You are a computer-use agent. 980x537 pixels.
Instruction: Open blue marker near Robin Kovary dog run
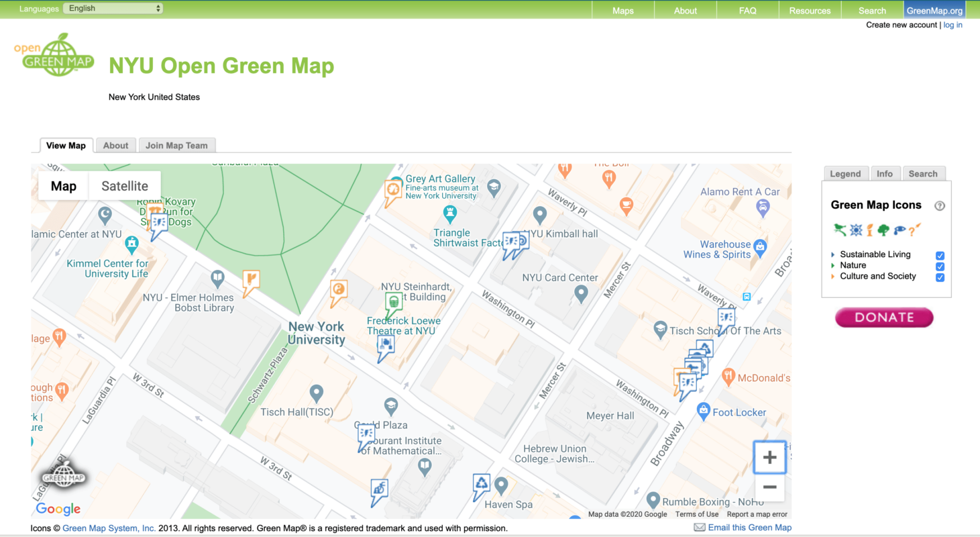click(x=159, y=225)
